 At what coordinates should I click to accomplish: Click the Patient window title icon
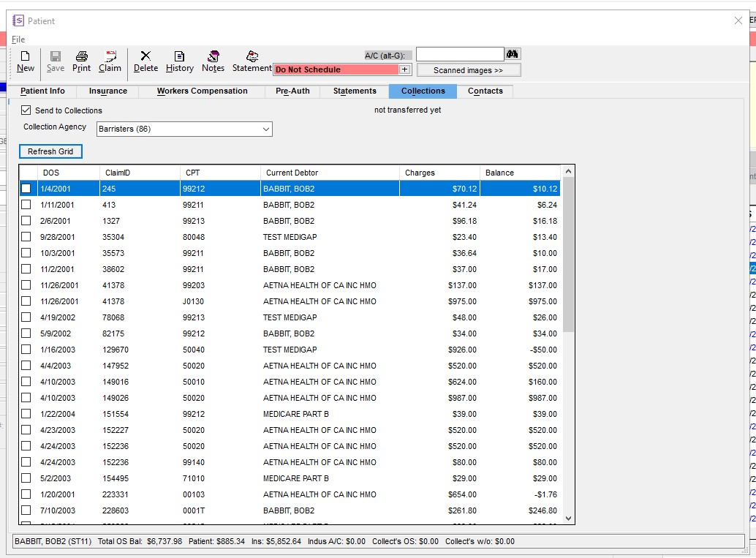pyautogui.click(x=18, y=20)
